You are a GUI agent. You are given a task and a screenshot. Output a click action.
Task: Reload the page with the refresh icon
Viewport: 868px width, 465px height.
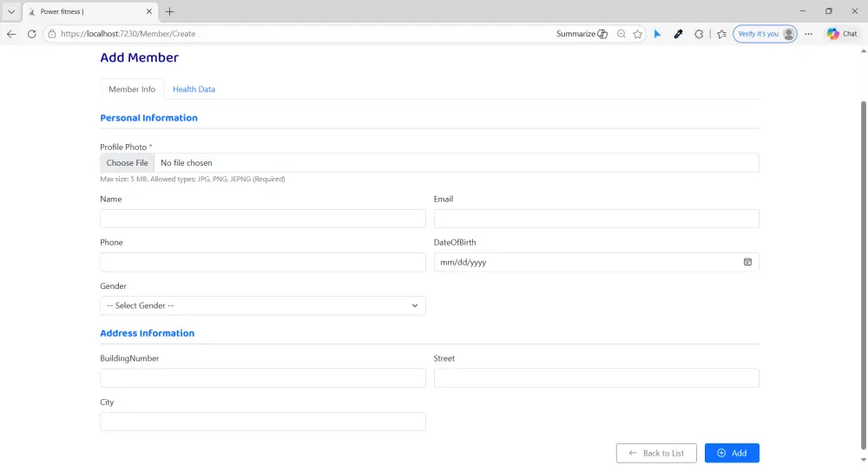tap(32, 34)
